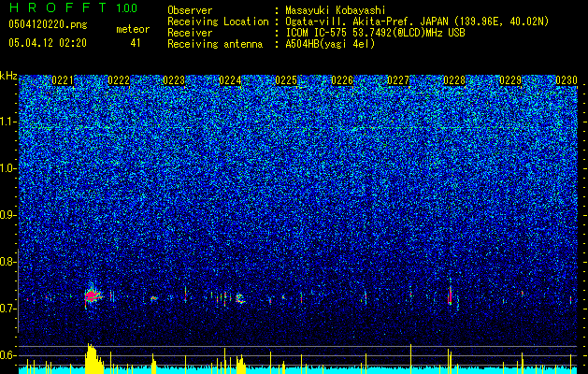588x374 pixels.
Task: Click the 1.0 kHz axis label
Action: click(x=8, y=168)
